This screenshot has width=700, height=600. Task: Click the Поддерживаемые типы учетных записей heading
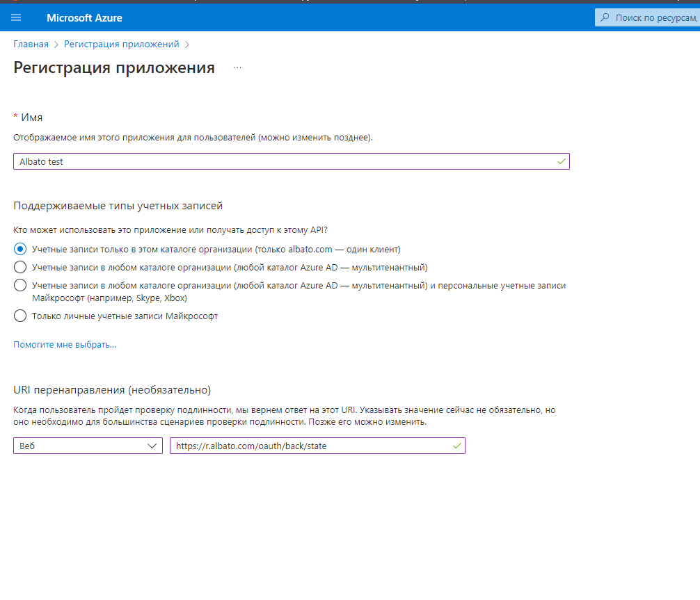(x=118, y=206)
